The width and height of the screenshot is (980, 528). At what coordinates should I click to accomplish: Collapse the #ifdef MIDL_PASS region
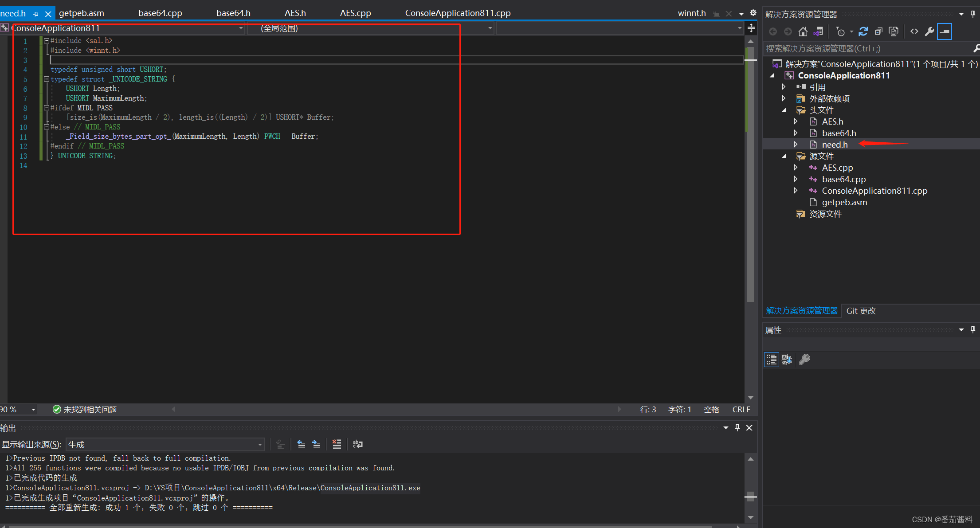point(46,108)
